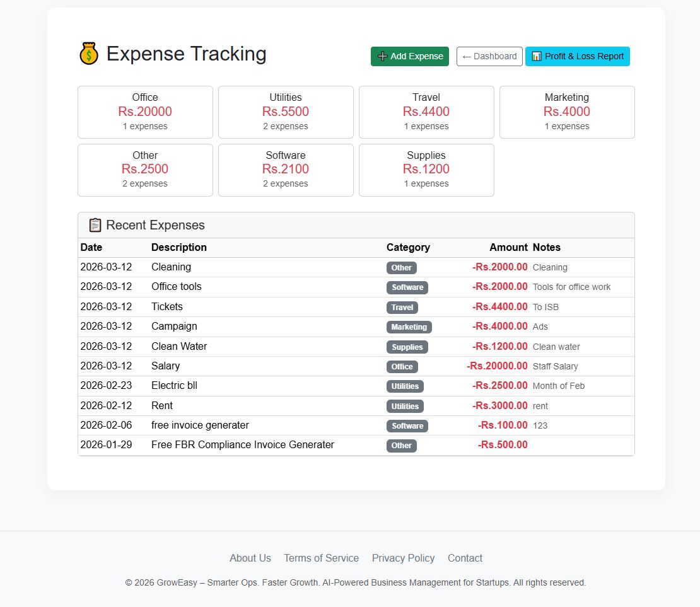Image resolution: width=700 pixels, height=607 pixels.
Task: Click the -Rs.3000.00 amount
Action: (x=500, y=406)
